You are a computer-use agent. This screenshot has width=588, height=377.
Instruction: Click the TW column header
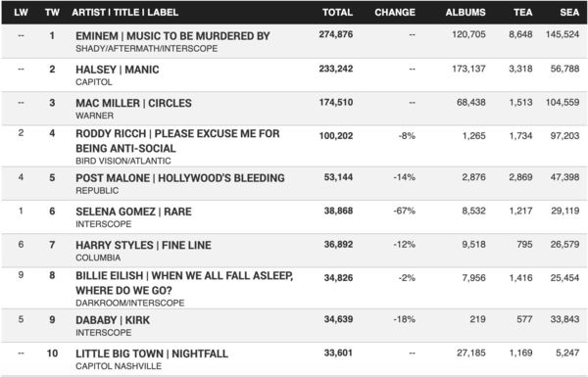pyautogui.click(x=52, y=13)
